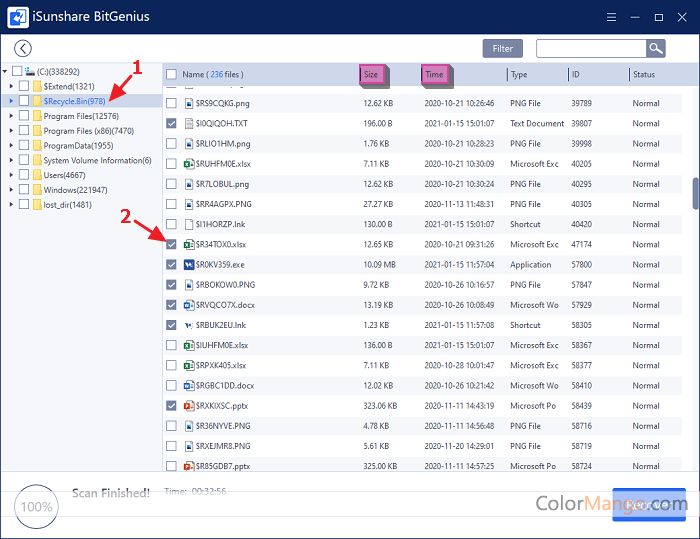Collapse the (C:)(338292) drive node
The width and height of the screenshot is (700, 539).
click(6, 72)
